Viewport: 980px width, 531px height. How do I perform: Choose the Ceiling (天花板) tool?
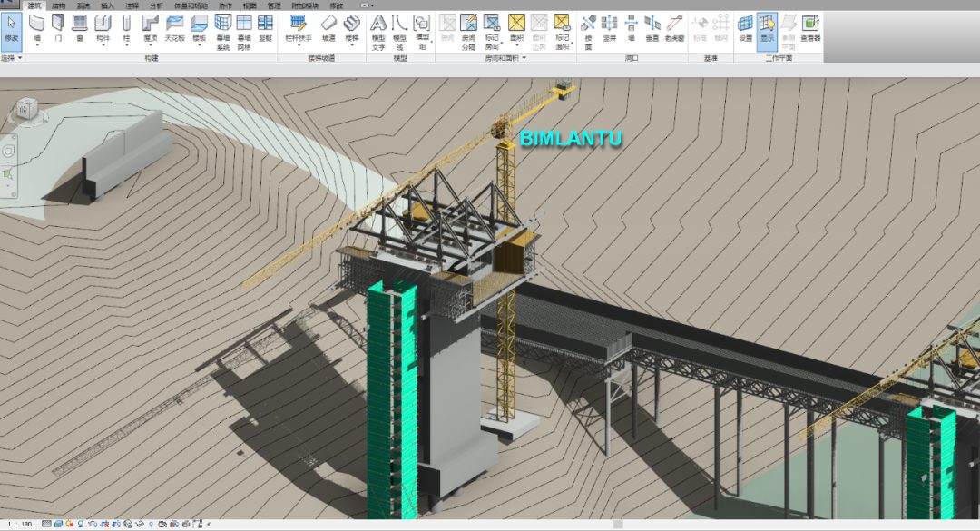tap(174, 28)
